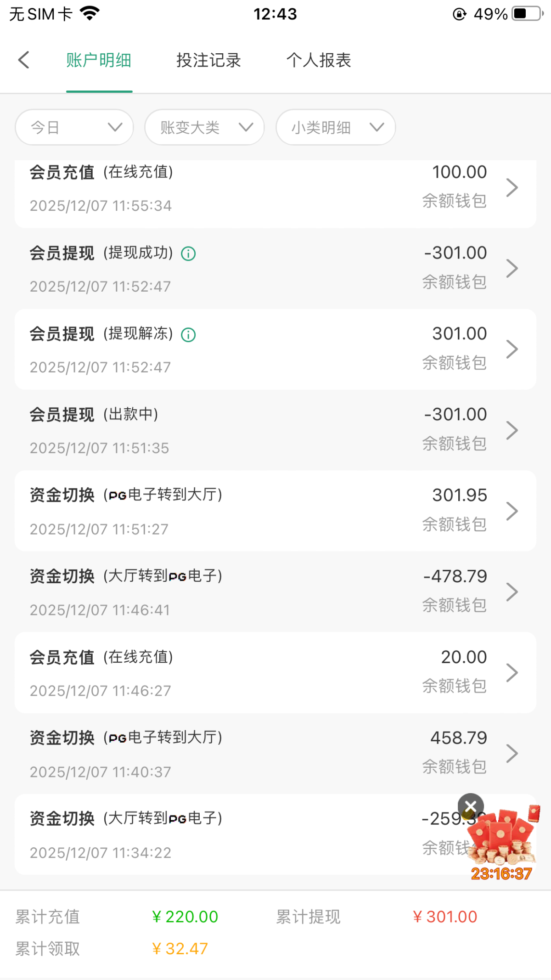The width and height of the screenshot is (551, 980).
Task: Open chevron for 301.95 transfer entry
Action: [x=512, y=511]
